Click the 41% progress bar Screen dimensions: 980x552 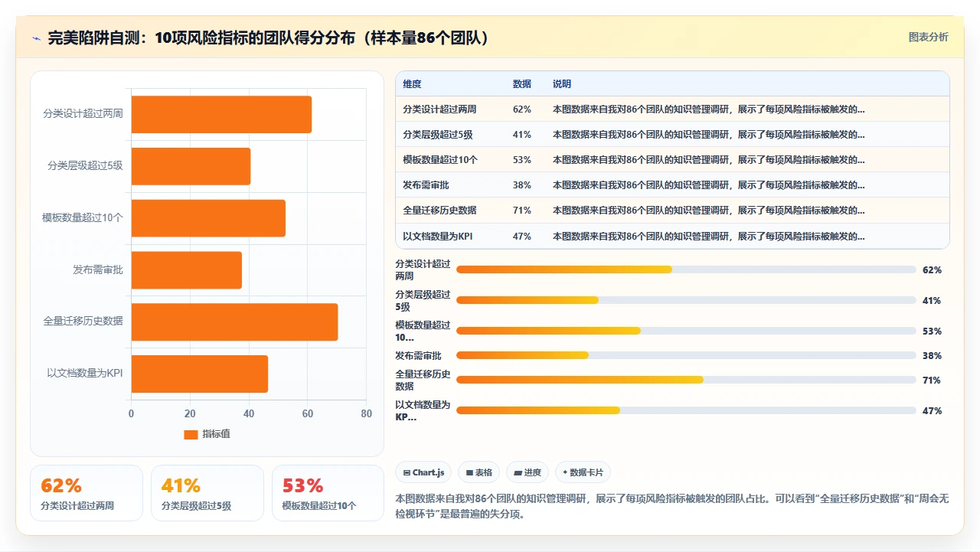pyautogui.click(x=686, y=300)
